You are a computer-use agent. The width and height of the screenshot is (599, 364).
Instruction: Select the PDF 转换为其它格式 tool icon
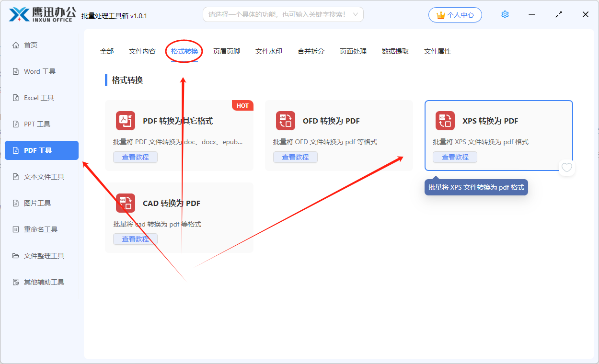(125, 121)
